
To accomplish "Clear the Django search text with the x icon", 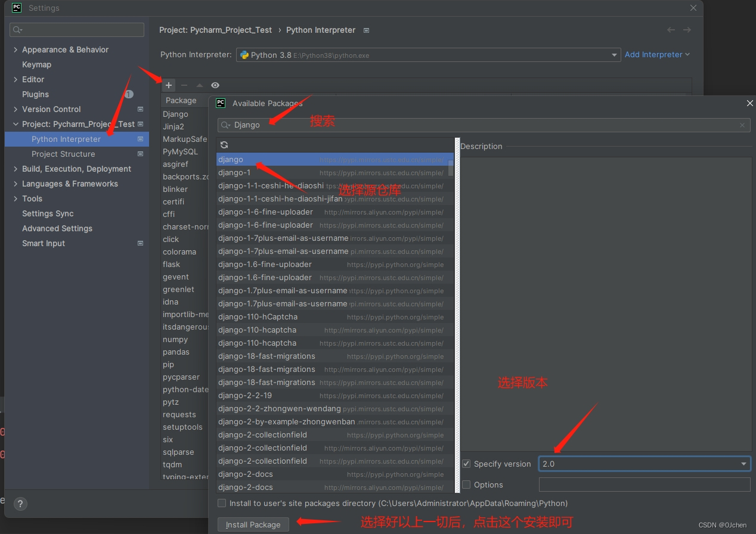I will 742,125.
